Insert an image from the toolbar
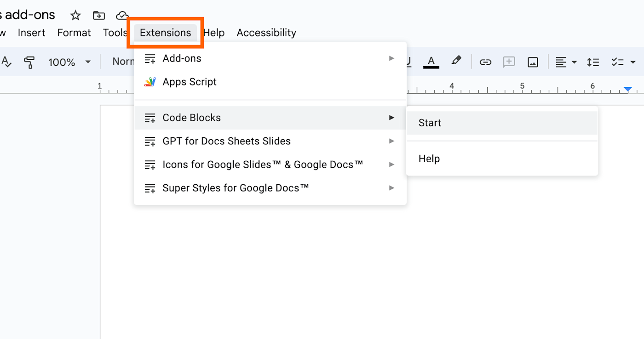The image size is (644, 339). (x=533, y=62)
